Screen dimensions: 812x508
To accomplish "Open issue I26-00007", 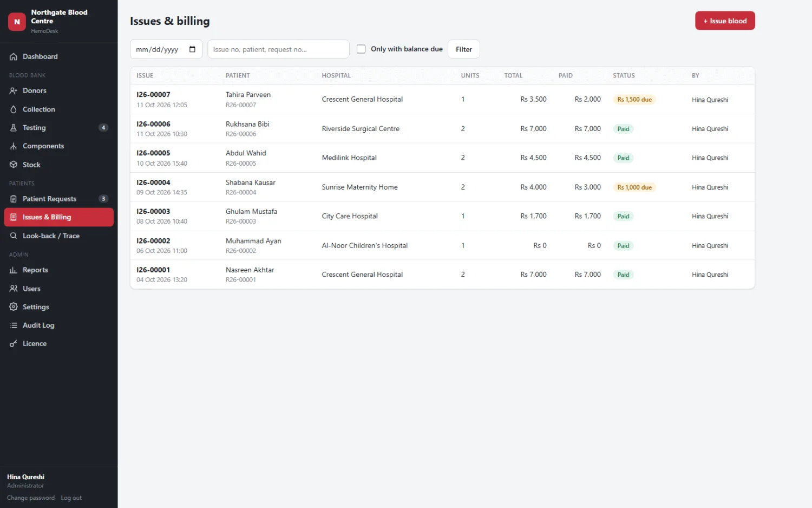I will [153, 95].
